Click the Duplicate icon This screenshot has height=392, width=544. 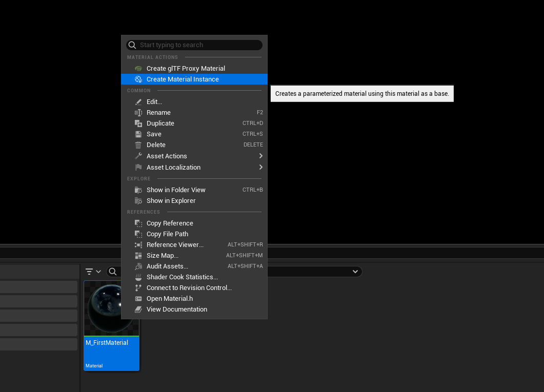(138, 123)
